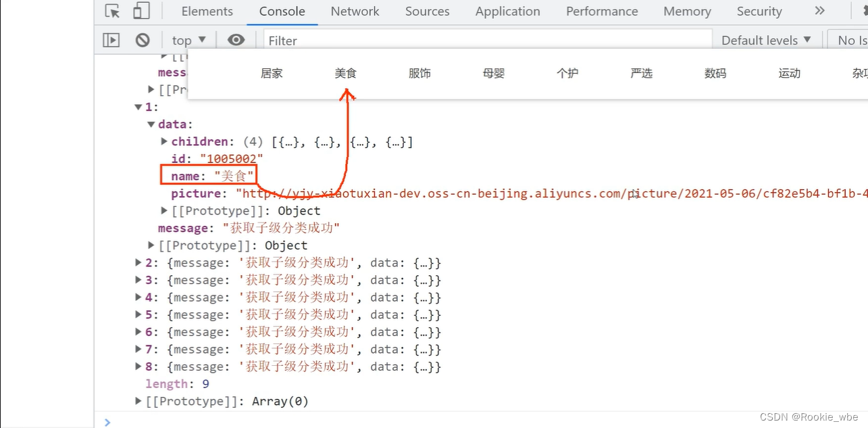Clear the console with the ban icon
868x428 pixels.
[143, 40]
